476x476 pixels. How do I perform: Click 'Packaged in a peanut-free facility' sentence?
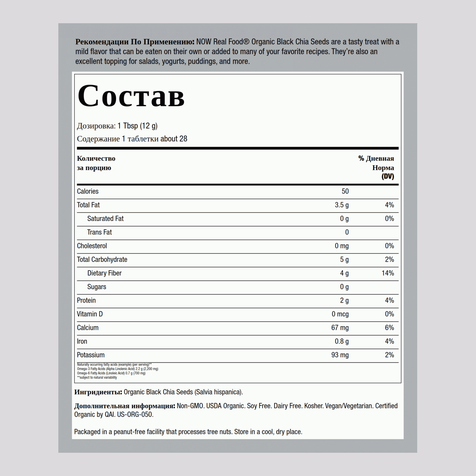tap(188, 432)
